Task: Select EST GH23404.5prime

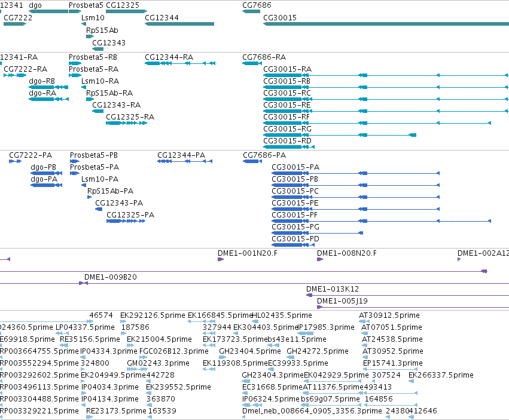Action: [250, 351]
